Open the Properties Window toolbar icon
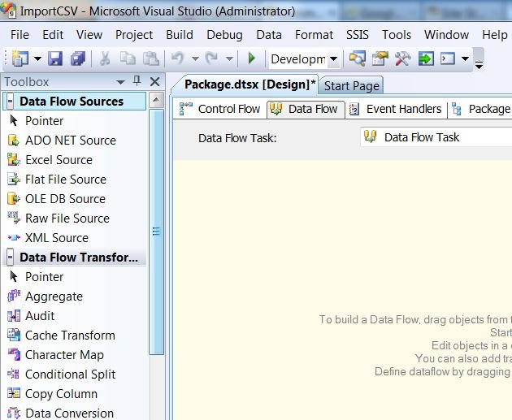This screenshot has height=420, width=512. 380,59
